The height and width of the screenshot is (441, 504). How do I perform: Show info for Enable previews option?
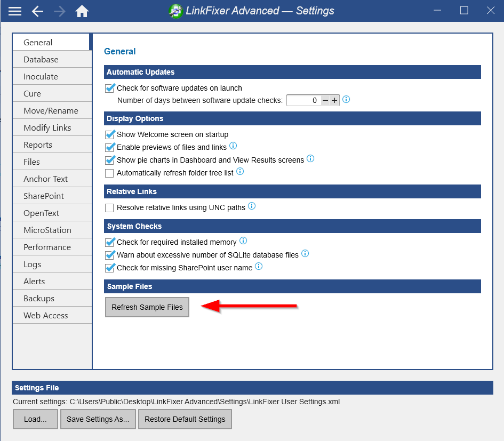coord(233,146)
